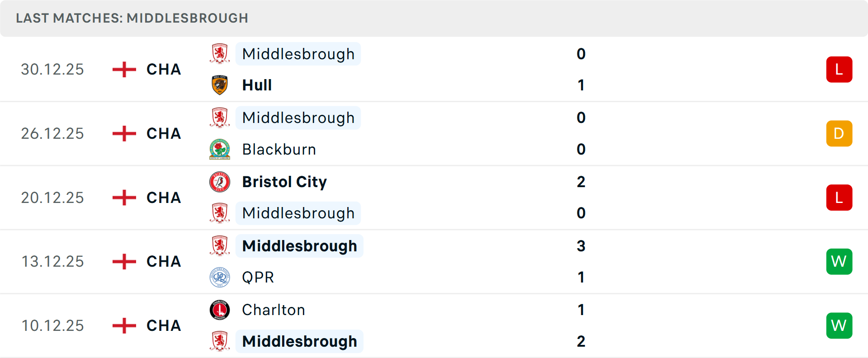Click the red L badge for Hull match
Viewport: 868px width, 358px height.
839,70
